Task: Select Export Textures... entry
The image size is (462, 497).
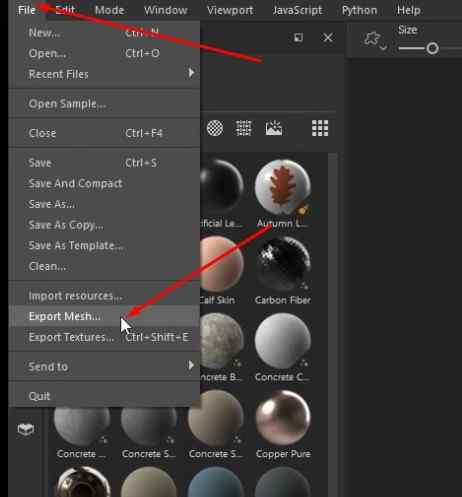Action: [x=104, y=337]
